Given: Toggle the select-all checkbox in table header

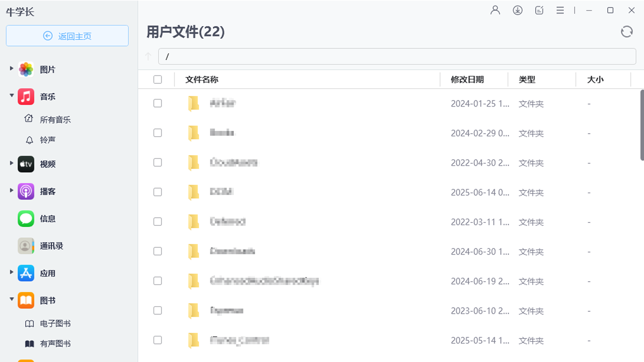Looking at the screenshot, I should click(157, 79).
